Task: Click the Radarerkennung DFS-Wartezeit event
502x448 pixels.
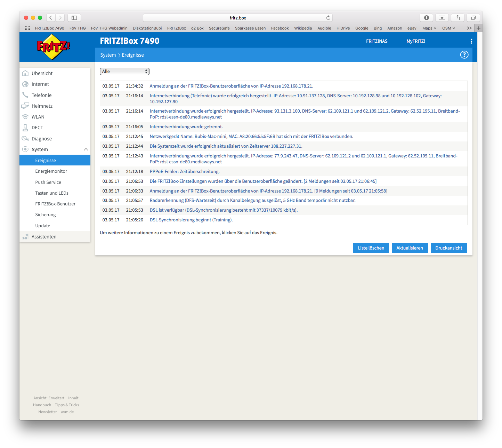Action: point(253,200)
